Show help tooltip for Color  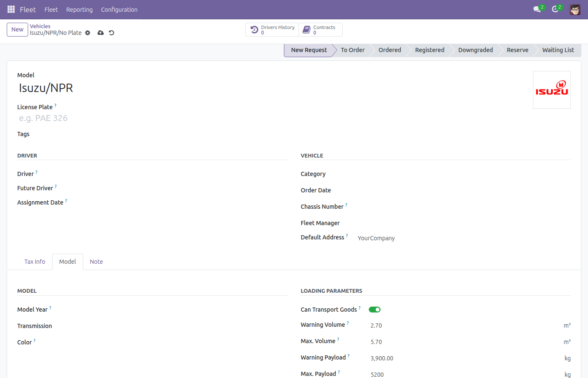coord(34,340)
